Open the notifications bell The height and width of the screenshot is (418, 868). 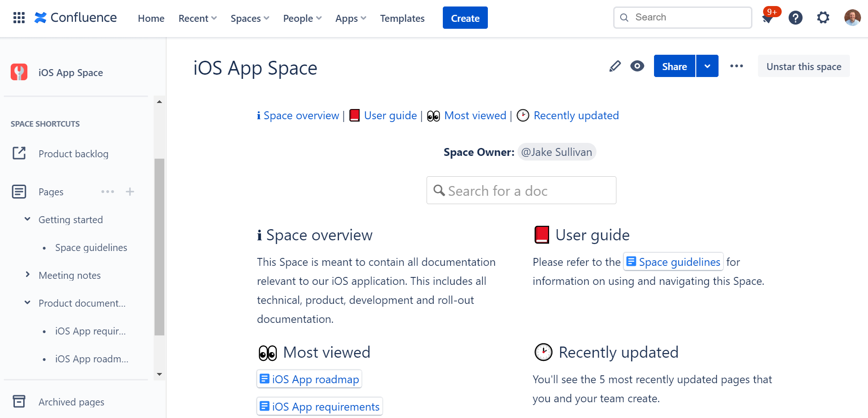(x=768, y=18)
